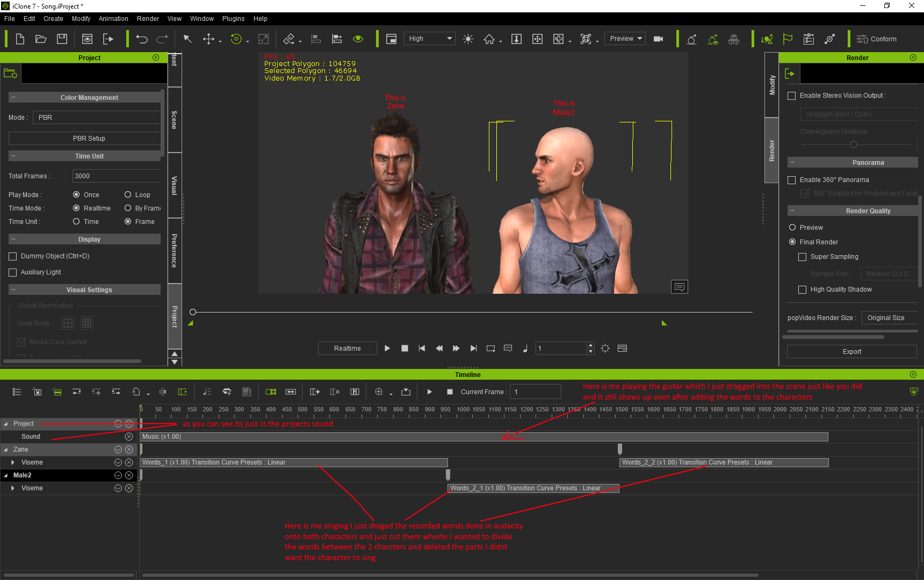Choose the Select arrow tool

click(x=187, y=39)
